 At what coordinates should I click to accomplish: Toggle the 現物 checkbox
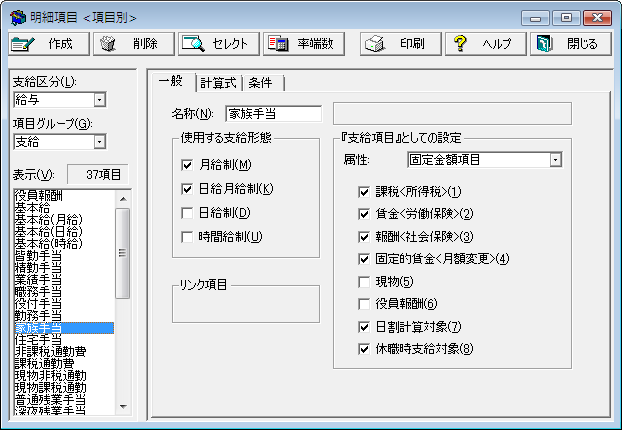coord(364,283)
